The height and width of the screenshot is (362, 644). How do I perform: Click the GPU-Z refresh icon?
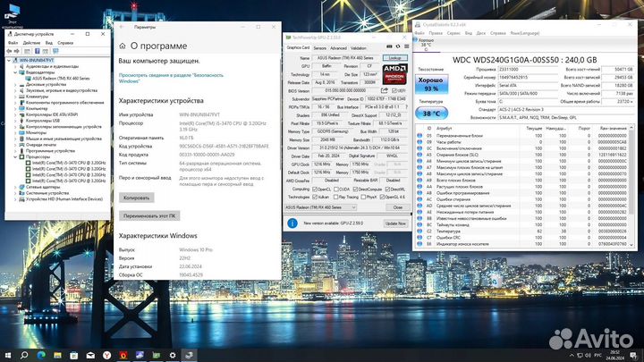(397, 46)
